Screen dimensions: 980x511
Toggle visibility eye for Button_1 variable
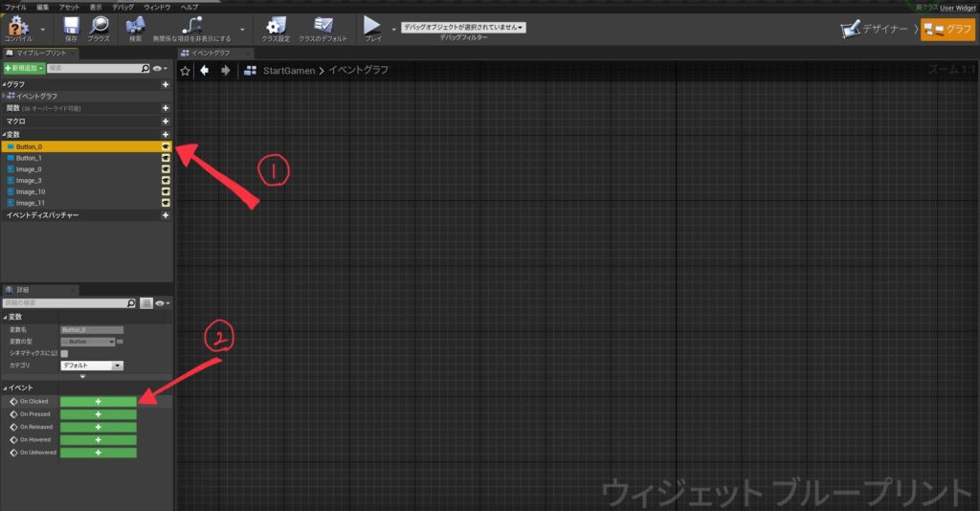click(x=166, y=158)
